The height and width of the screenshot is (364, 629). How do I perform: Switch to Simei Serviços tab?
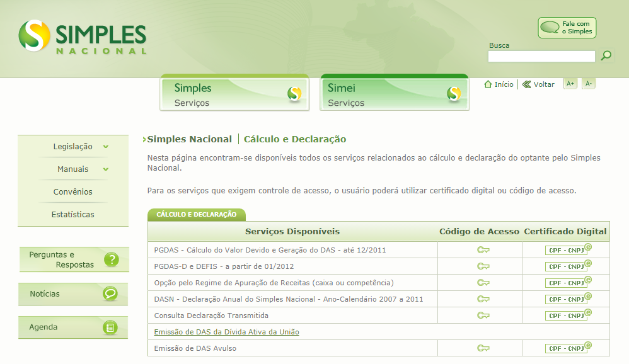(394, 92)
